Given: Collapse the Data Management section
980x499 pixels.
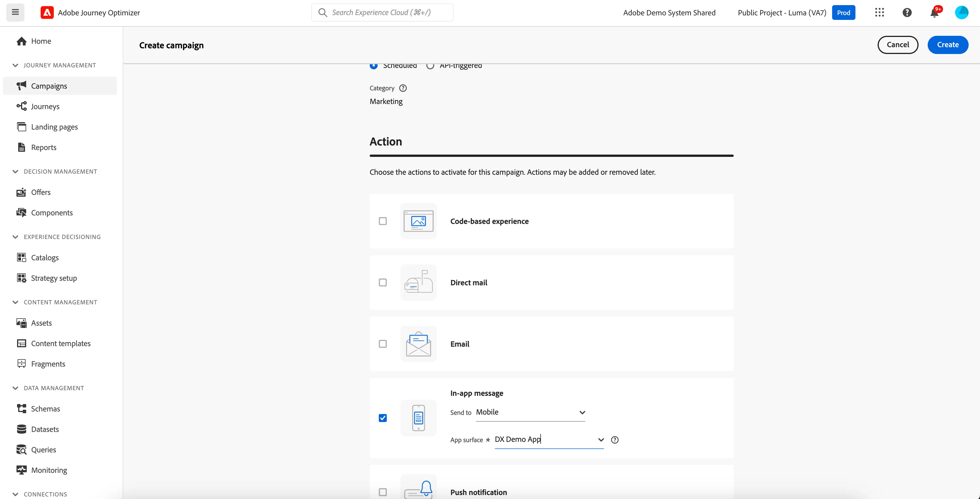Looking at the screenshot, I should coord(15,388).
